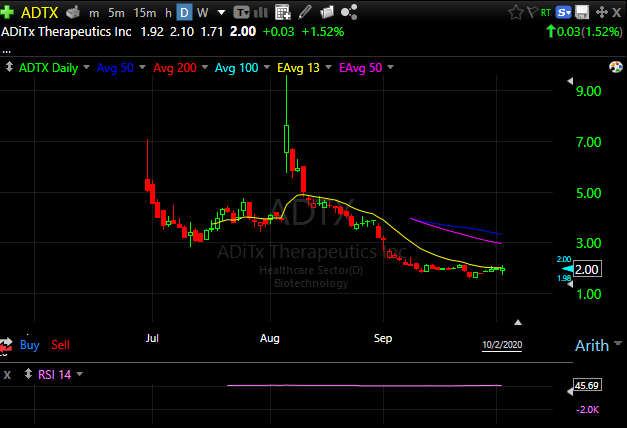Click the Arith scale setting
This screenshot has height=428, width=627.
(x=591, y=345)
